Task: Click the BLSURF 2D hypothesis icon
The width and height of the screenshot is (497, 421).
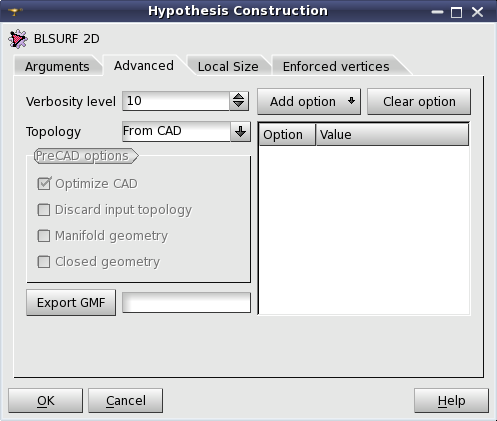Action: (18, 39)
